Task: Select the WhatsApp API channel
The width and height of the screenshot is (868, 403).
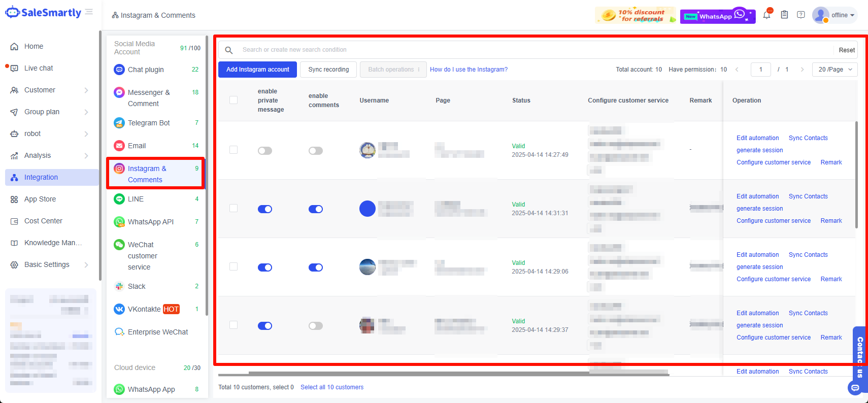Action: 150,222
